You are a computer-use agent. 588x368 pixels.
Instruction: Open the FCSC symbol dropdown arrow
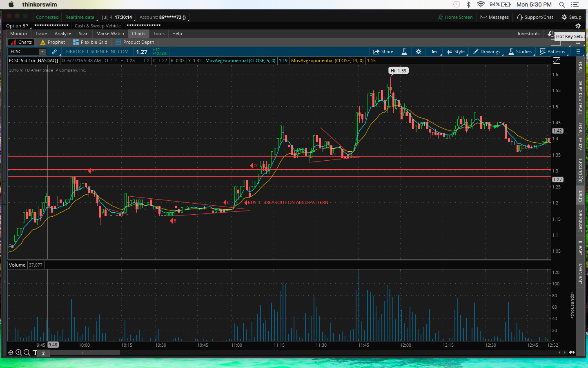pyautogui.click(x=42, y=52)
